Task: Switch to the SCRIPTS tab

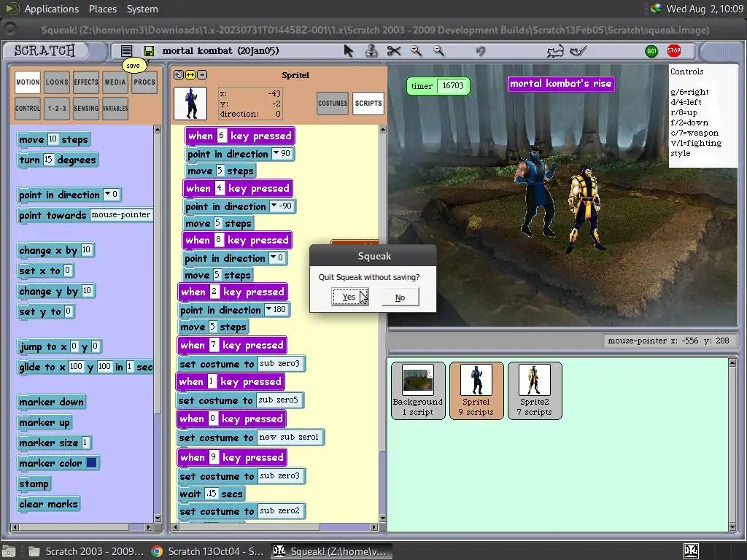Action: click(368, 104)
